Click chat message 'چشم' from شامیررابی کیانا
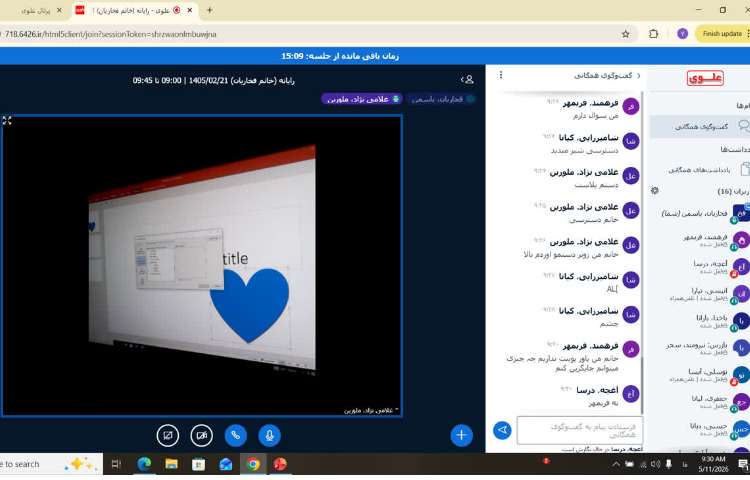This screenshot has height=480, width=750. [x=609, y=324]
